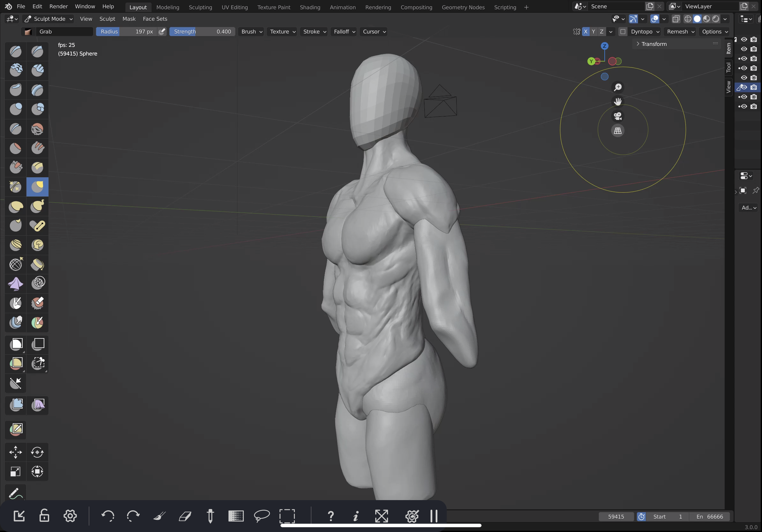Open the Falloff dropdown

coord(344,32)
